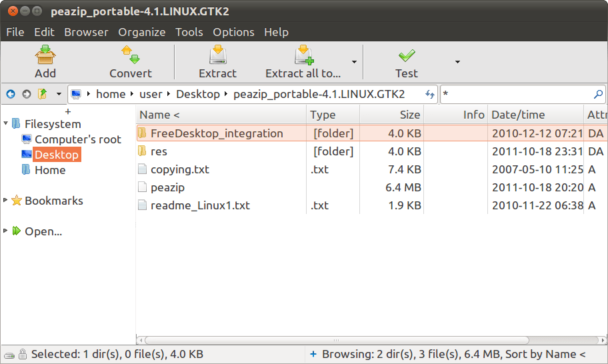Click the plus sign above Filesystem tree
The height and width of the screenshot is (364, 608).
pyautogui.click(x=68, y=111)
